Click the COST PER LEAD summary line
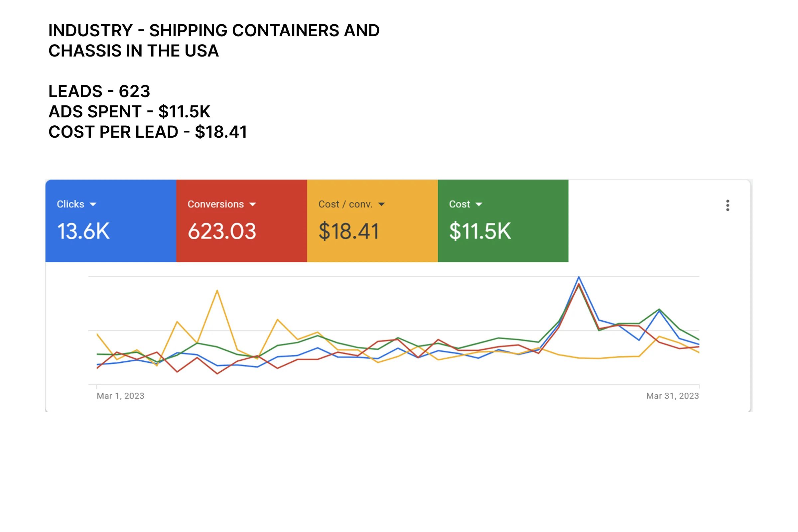 (x=148, y=132)
